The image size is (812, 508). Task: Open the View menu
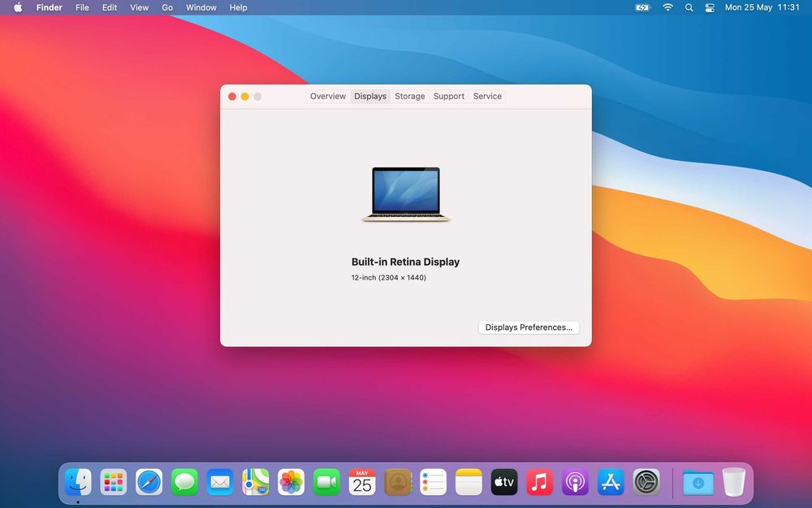click(140, 7)
